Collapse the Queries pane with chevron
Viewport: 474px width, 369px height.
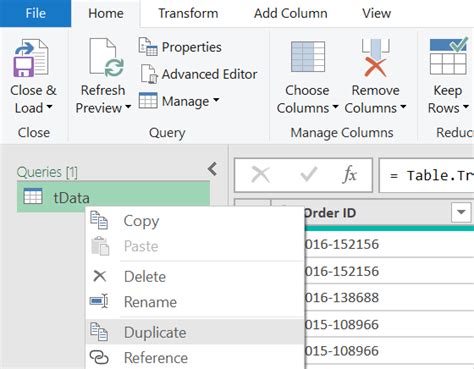coord(212,169)
